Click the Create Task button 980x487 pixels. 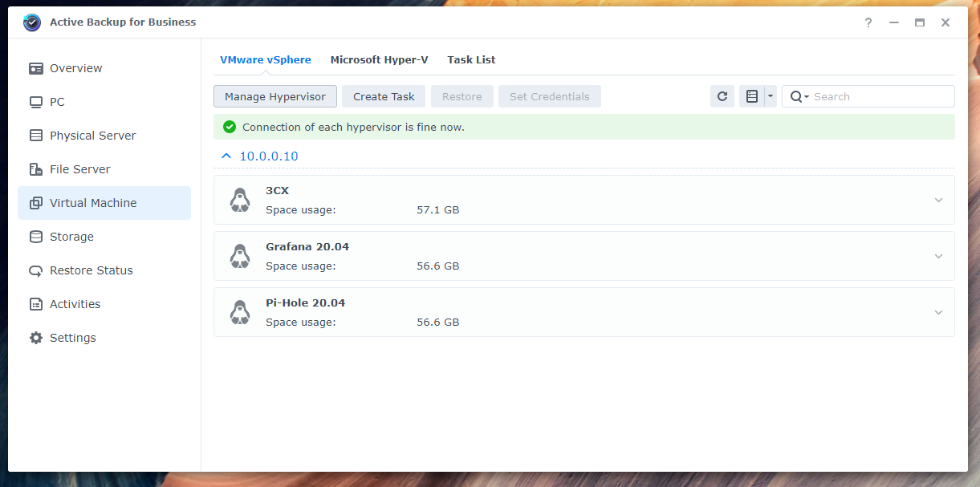coord(384,96)
